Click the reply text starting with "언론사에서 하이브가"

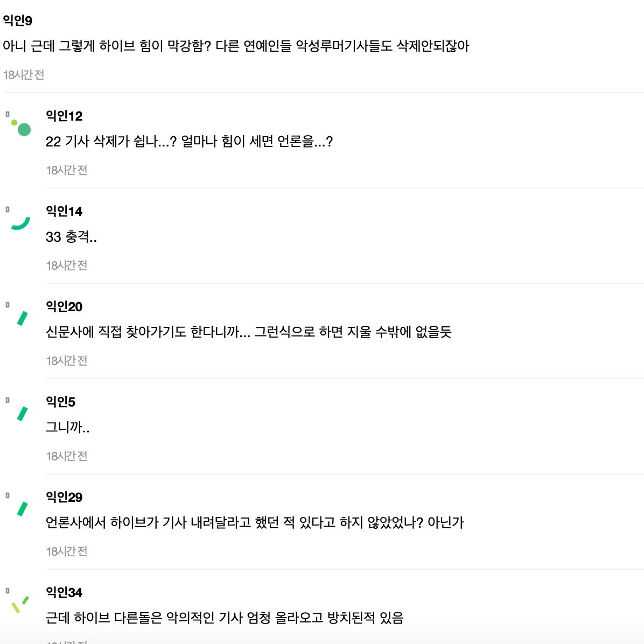click(x=255, y=522)
